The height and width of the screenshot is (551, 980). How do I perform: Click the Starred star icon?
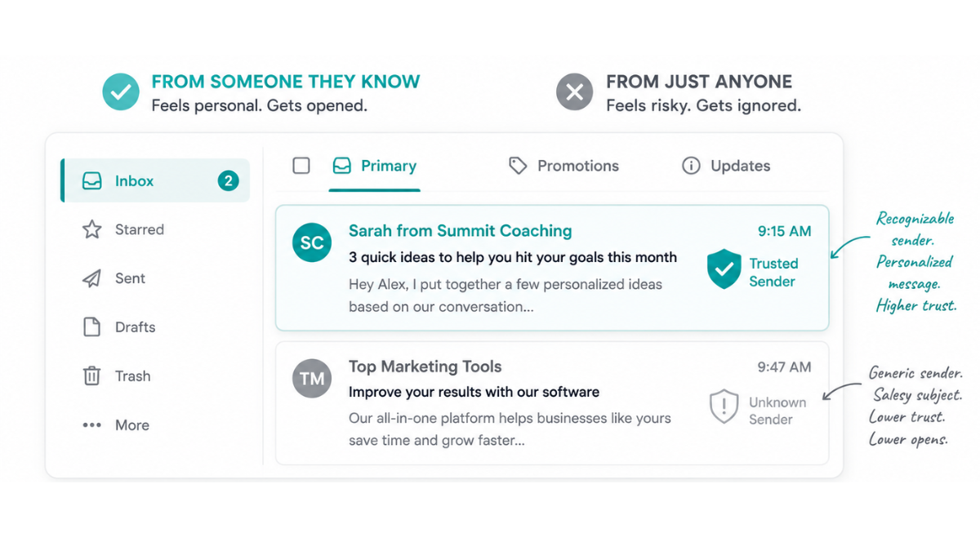coord(92,229)
